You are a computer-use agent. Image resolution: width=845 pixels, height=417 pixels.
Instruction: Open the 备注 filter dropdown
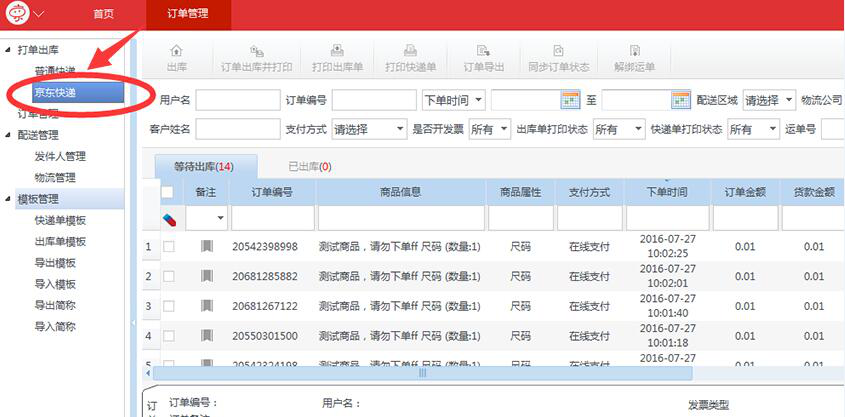207,218
